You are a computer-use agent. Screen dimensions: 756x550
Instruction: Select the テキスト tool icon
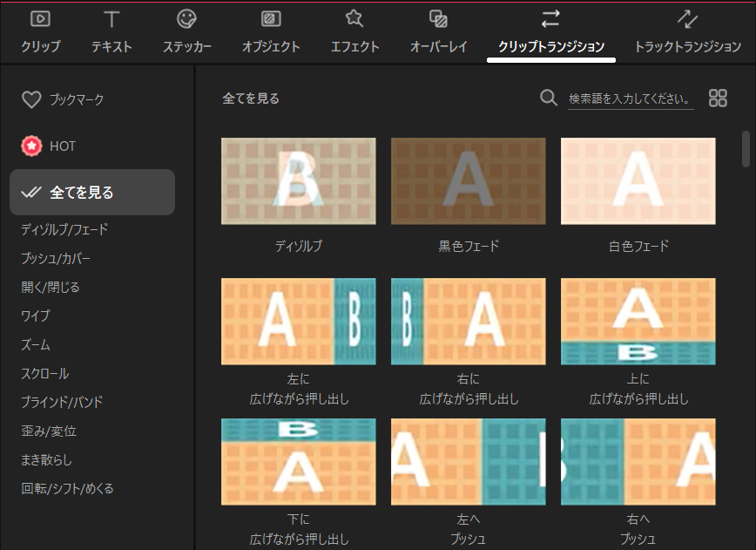click(x=111, y=18)
